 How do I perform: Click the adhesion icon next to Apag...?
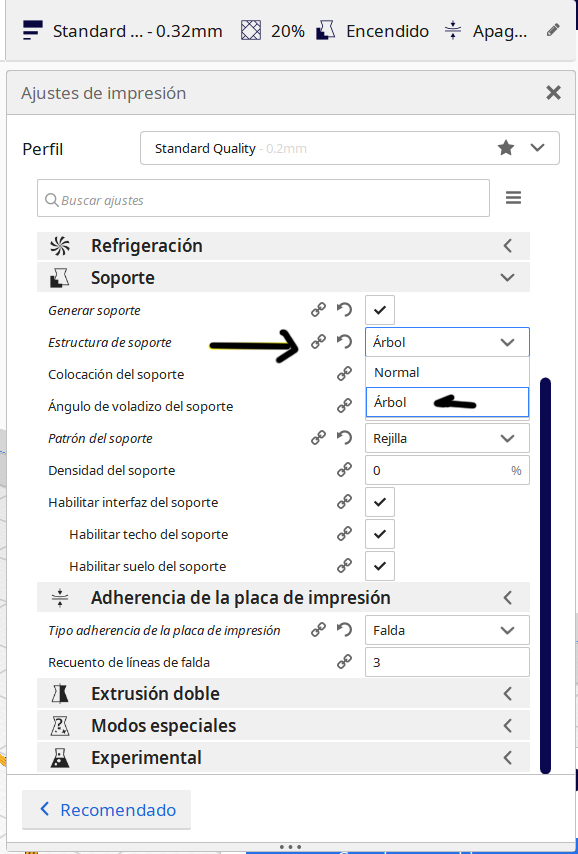[453, 30]
